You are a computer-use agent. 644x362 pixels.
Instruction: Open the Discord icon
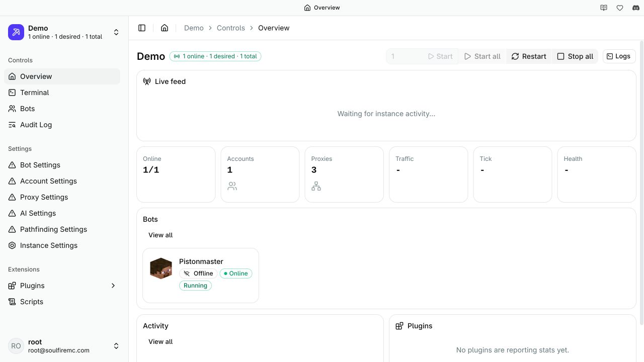(636, 8)
